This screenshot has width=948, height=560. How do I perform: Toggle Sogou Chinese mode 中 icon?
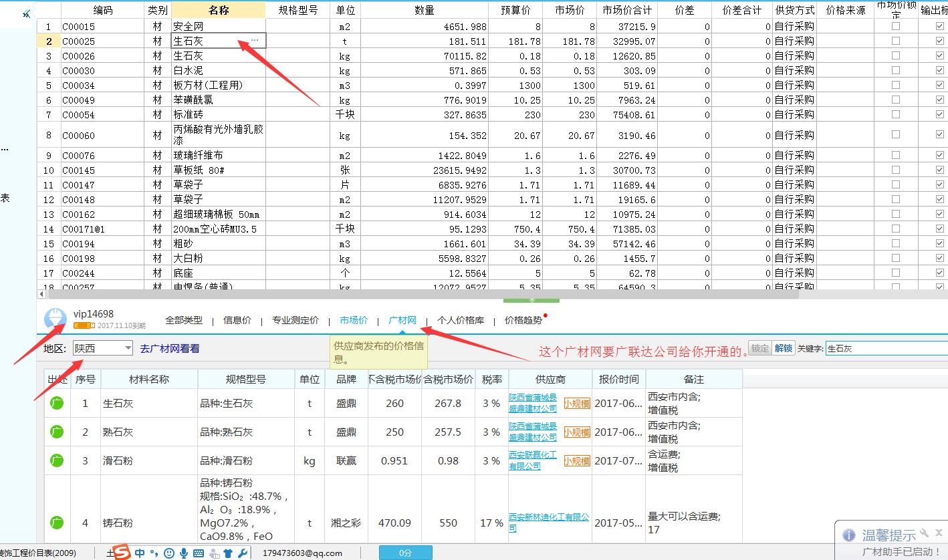click(139, 553)
